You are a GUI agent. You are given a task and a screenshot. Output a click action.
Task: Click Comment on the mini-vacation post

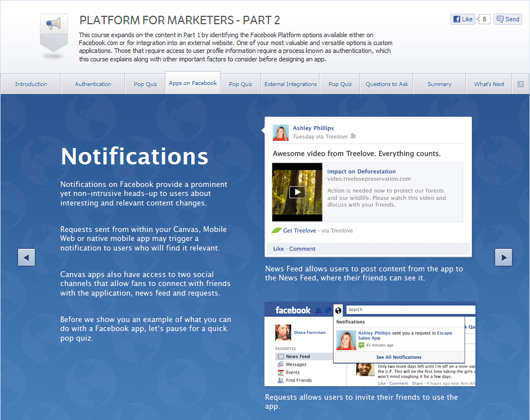point(398,383)
